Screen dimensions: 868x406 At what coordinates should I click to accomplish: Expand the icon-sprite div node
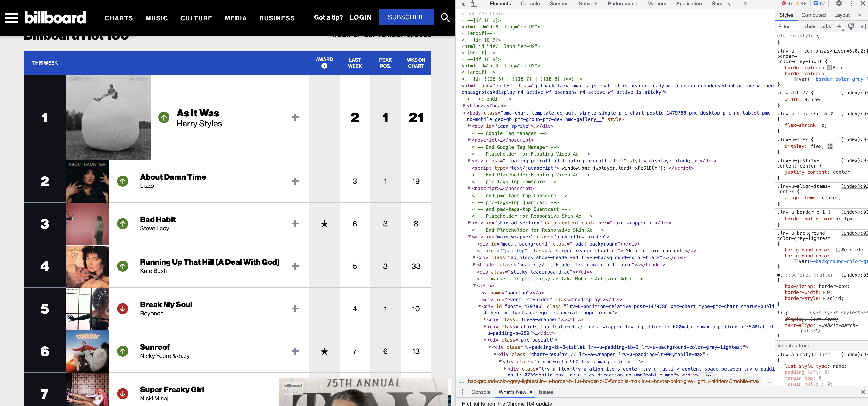(469, 126)
